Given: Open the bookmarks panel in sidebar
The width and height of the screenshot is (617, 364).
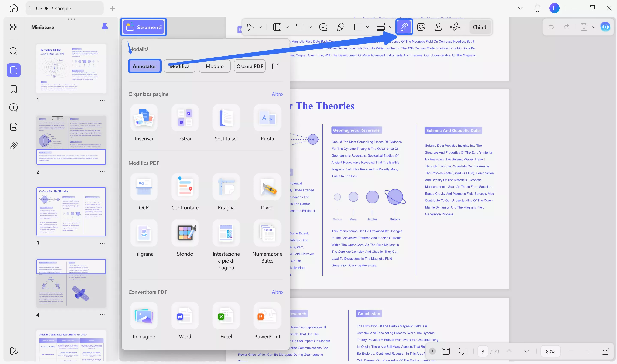Looking at the screenshot, I should [14, 89].
